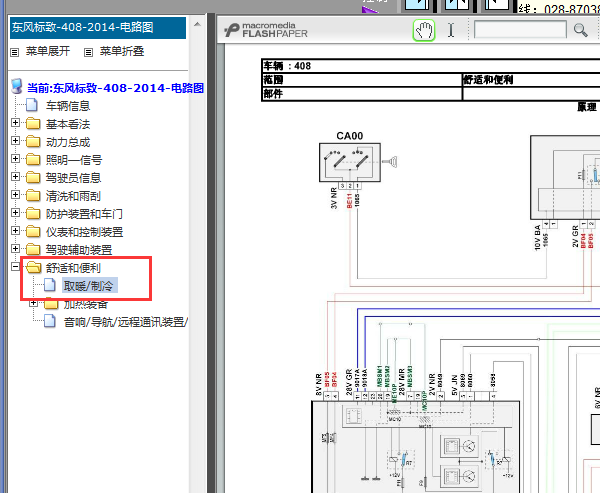Click the 车辆 : 408 header cell
Image resolution: width=600 pixels, height=493 pixels.
431,66
